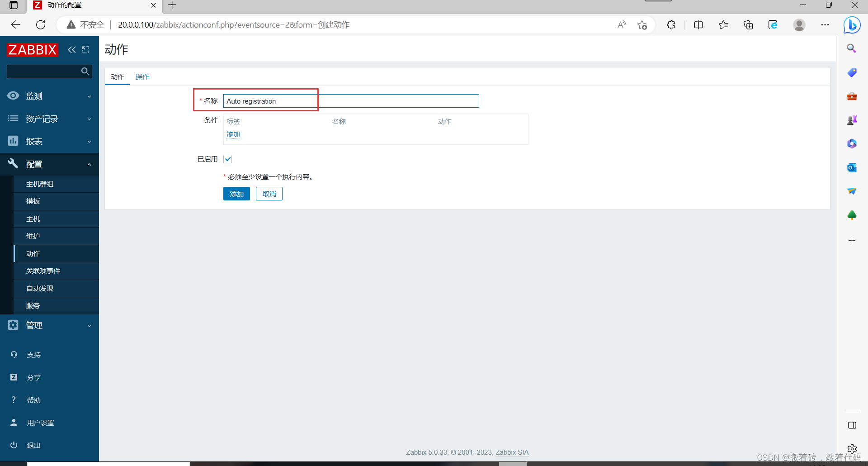
Task: Open Edge sidebar games chess icon
Action: click(x=852, y=120)
